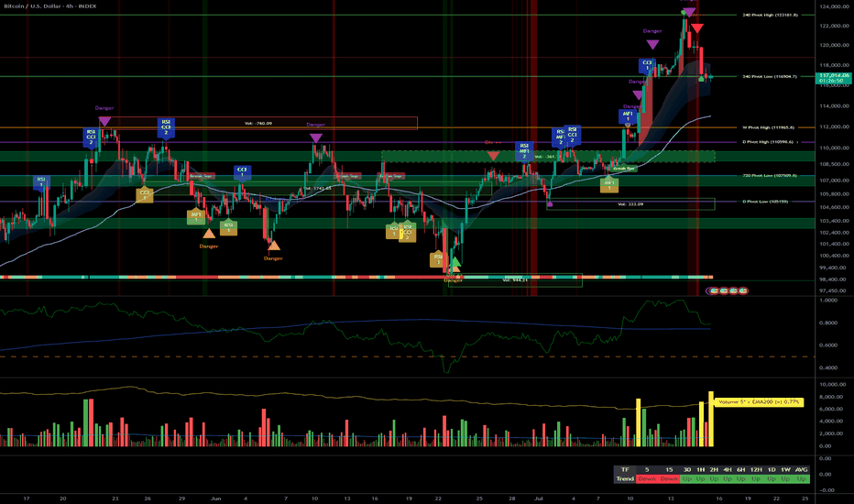Click the Vol: 944.21 box label
Image resolution: width=854 pixels, height=504 pixels.
pos(515,279)
